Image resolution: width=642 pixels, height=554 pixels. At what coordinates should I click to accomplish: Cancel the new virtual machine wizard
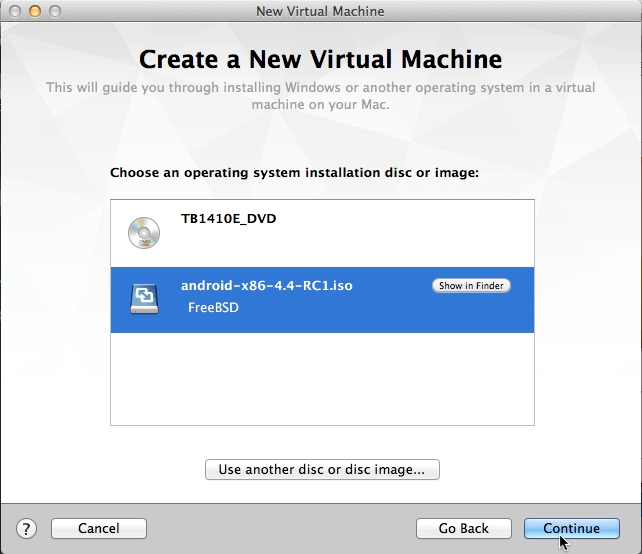pos(99,528)
